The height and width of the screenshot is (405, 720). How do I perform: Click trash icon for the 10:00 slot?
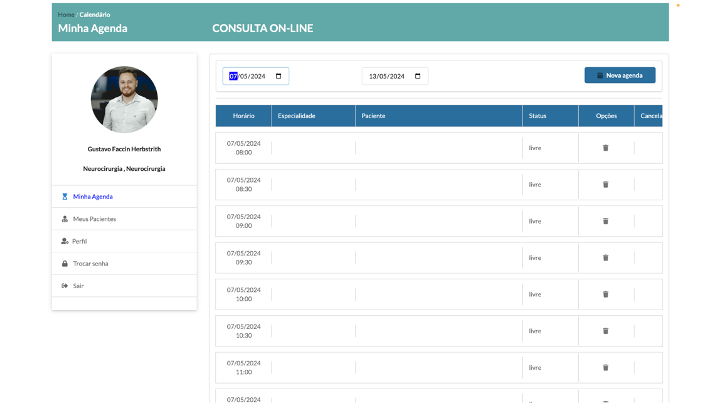[604, 294]
